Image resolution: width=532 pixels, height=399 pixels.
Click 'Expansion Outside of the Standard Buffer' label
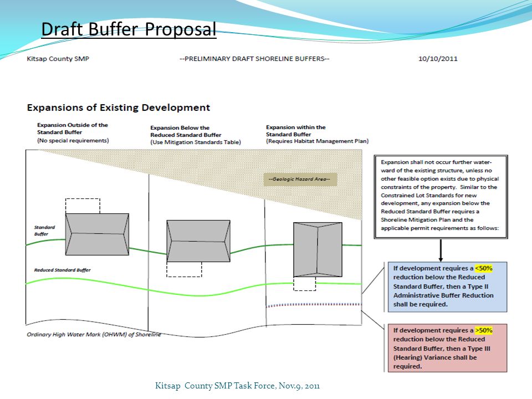coord(73,129)
